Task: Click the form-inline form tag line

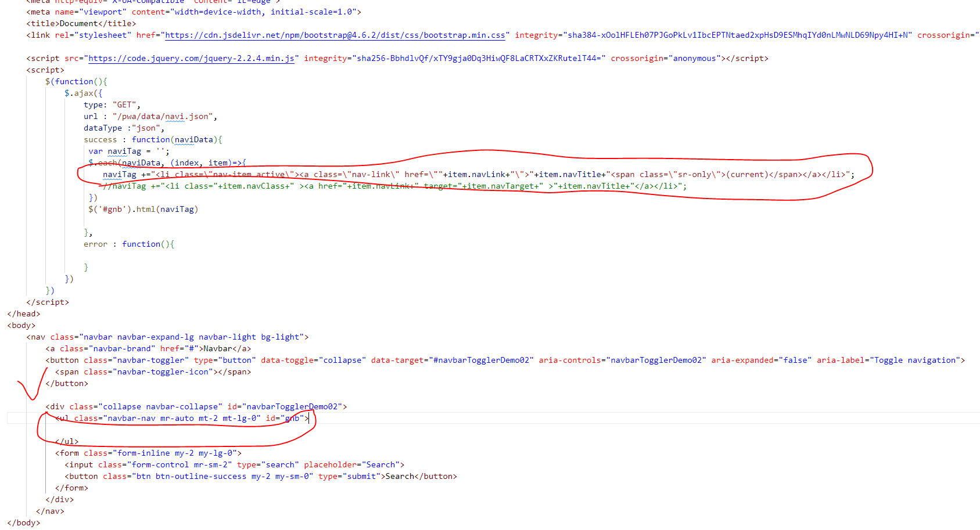Action: pyautogui.click(x=148, y=453)
